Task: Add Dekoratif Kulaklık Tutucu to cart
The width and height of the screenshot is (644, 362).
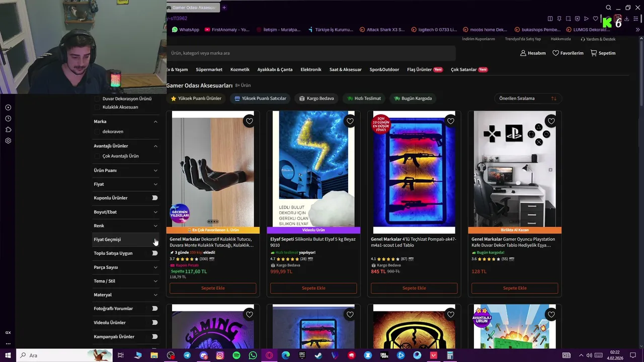Action: pos(213,288)
